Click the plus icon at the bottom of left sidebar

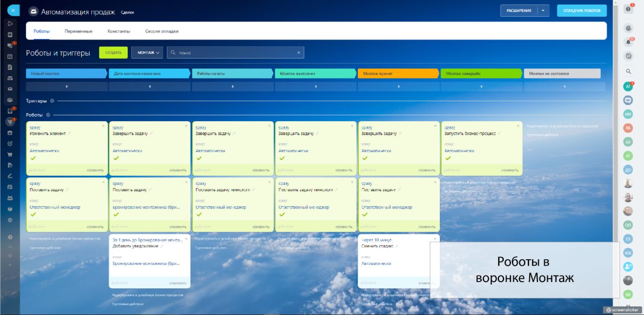10,265
